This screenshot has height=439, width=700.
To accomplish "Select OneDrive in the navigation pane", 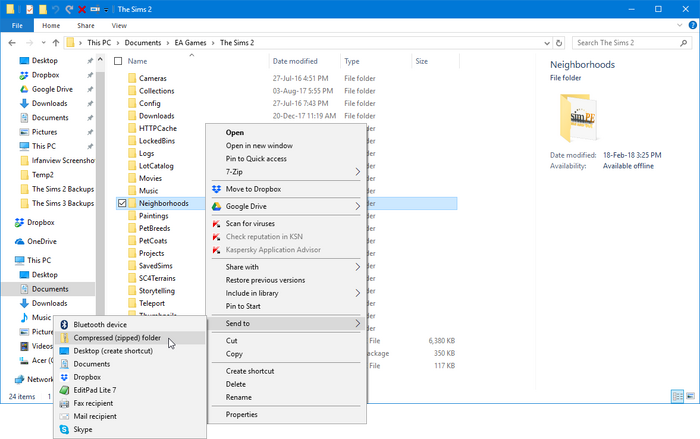I will pos(42,241).
